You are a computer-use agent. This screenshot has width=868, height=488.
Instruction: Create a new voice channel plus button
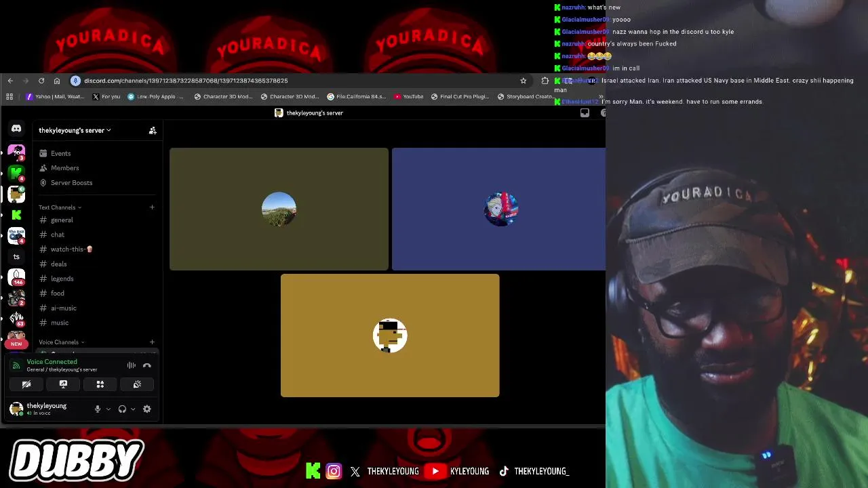152,342
